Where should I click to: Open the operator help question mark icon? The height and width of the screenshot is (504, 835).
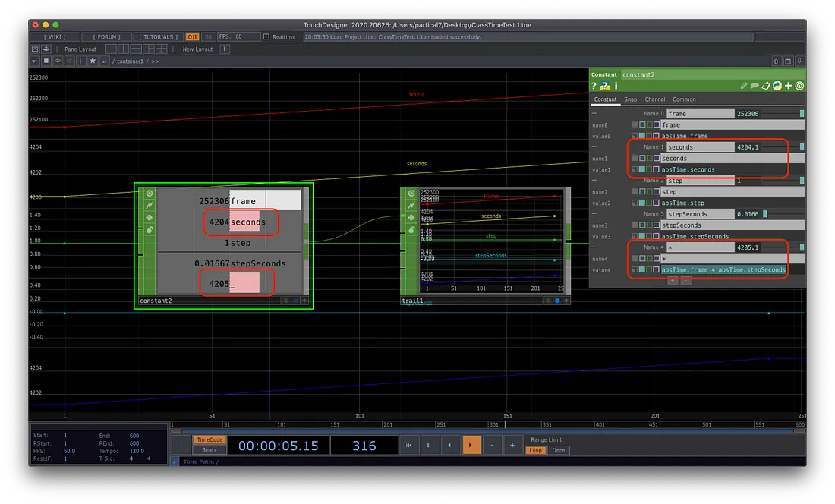point(594,86)
